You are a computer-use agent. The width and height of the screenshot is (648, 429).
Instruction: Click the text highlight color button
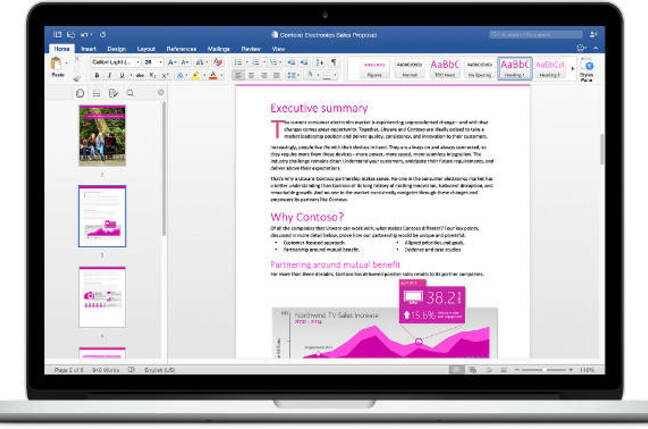pos(196,75)
